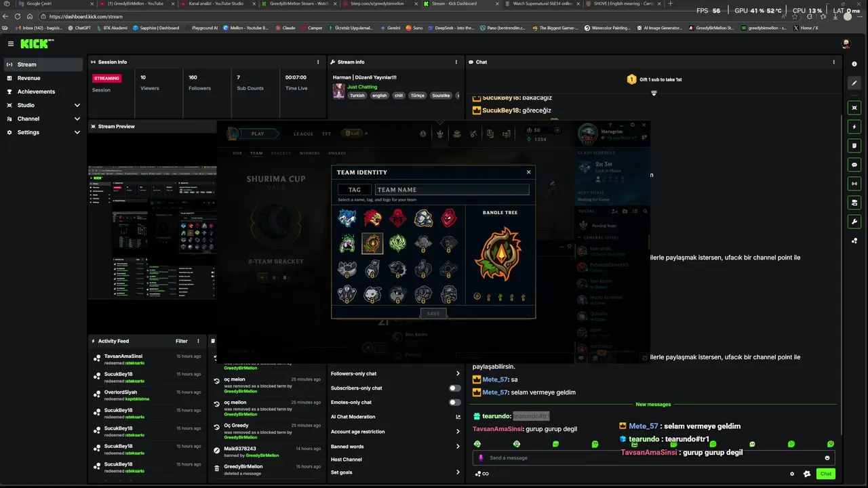The width and height of the screenshot is (868, 488).
Task: Select the red lion team logo
Action: coord(372,218)
